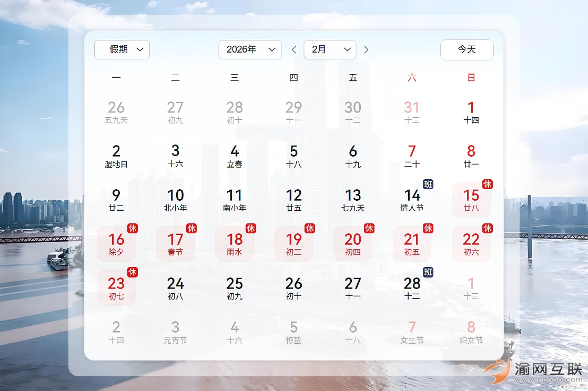Screen dimensions: 588x391
Task: Click the 休 badge on February 15
Action: coord(488,184)
